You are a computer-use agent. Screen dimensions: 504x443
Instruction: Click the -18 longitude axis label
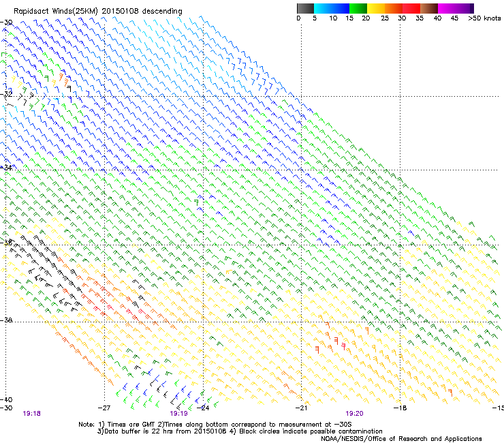[x=400, y=408]
